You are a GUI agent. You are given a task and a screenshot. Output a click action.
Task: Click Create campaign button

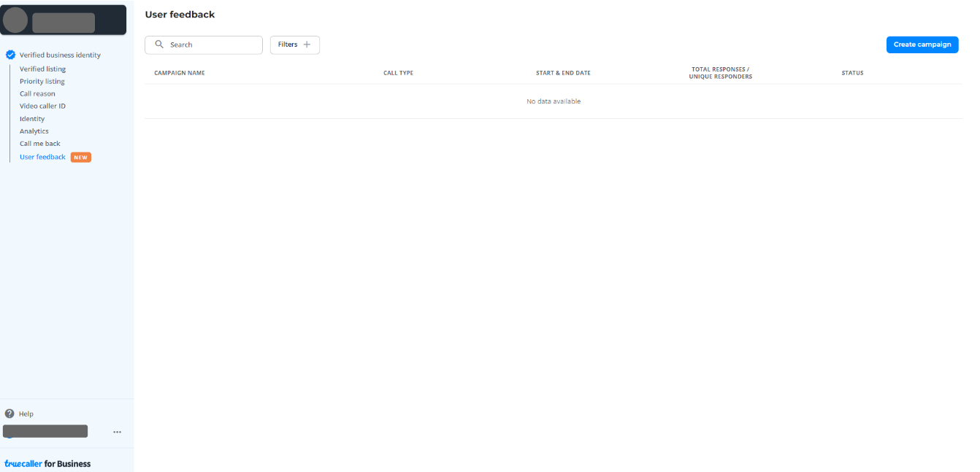922,45
